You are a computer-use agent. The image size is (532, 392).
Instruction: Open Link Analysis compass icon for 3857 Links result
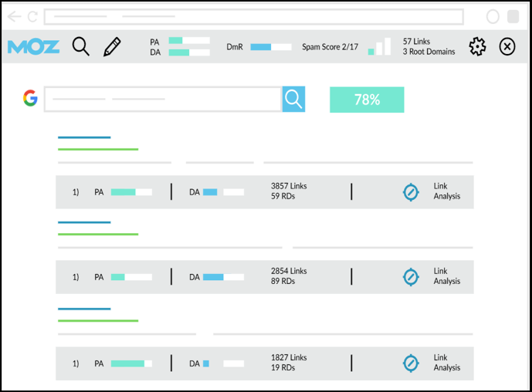(x=411, y=192)
